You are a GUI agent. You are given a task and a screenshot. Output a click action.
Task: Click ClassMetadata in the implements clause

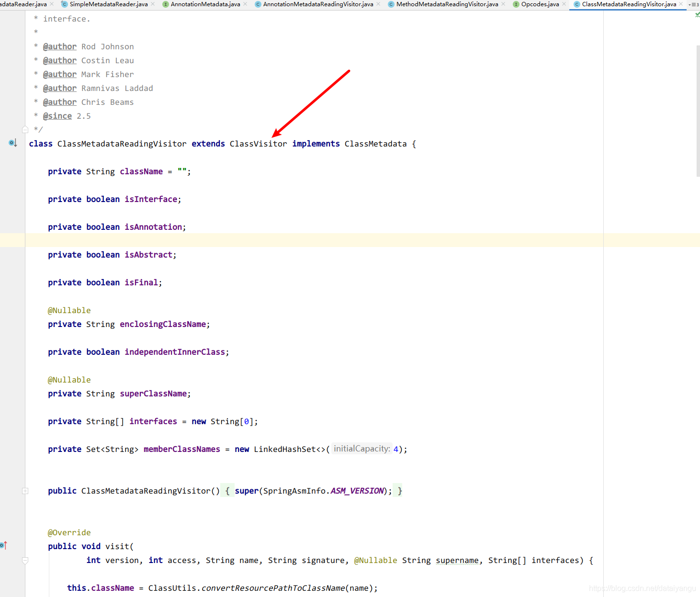point(376,144)
